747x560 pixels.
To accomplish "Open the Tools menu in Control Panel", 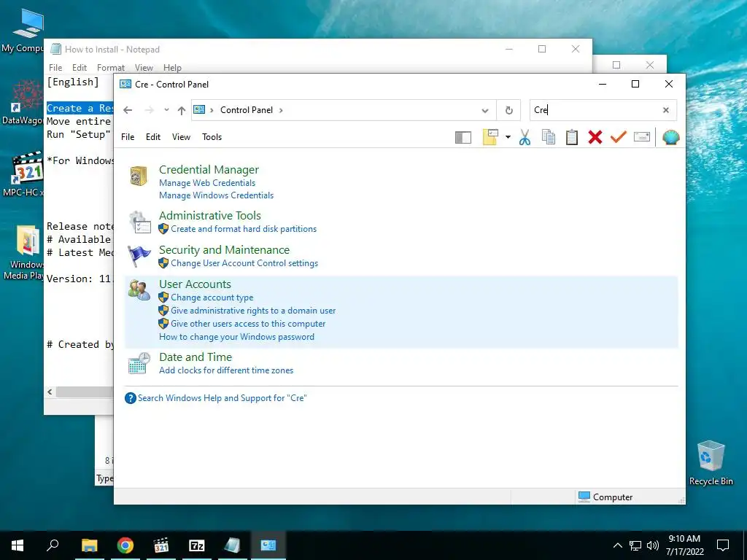I will coord(212,137).
